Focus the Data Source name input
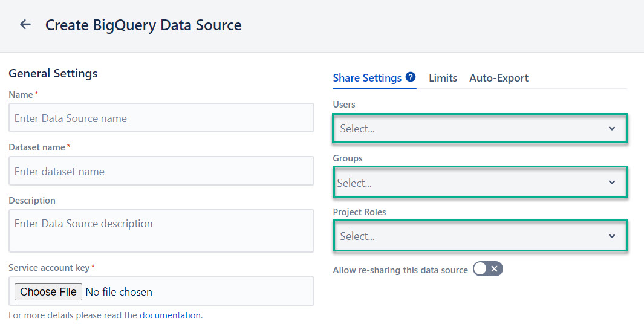This screenshot has width=644, height=333. (161, 118)
